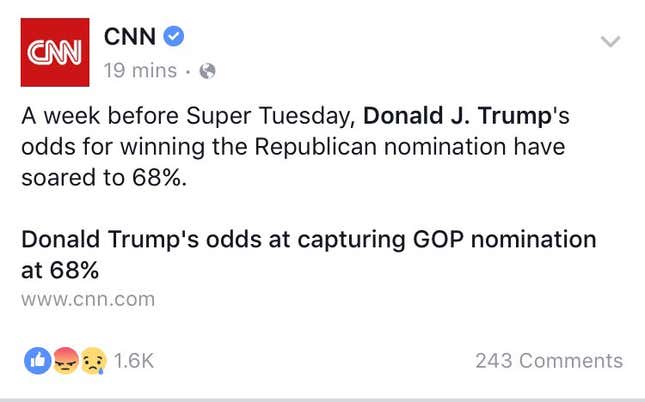View the 1.6K reactions count
The width and height of the screenshot is (645, 402).
(x=134, y=361)
